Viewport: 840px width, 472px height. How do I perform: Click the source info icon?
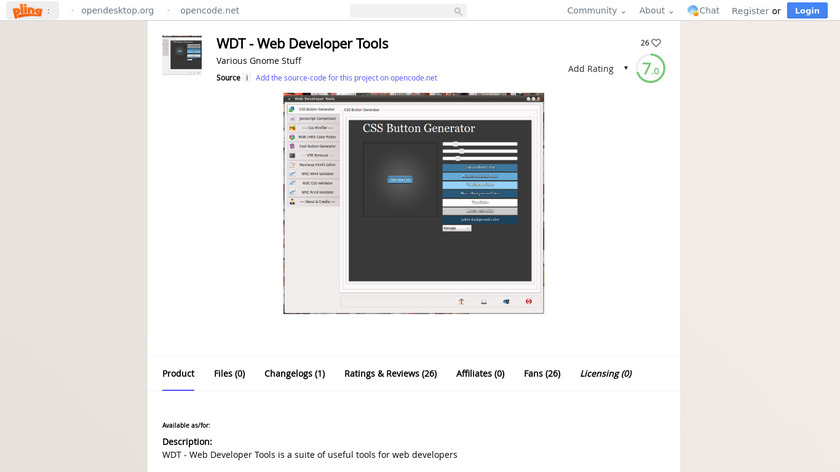pos(248,77)
